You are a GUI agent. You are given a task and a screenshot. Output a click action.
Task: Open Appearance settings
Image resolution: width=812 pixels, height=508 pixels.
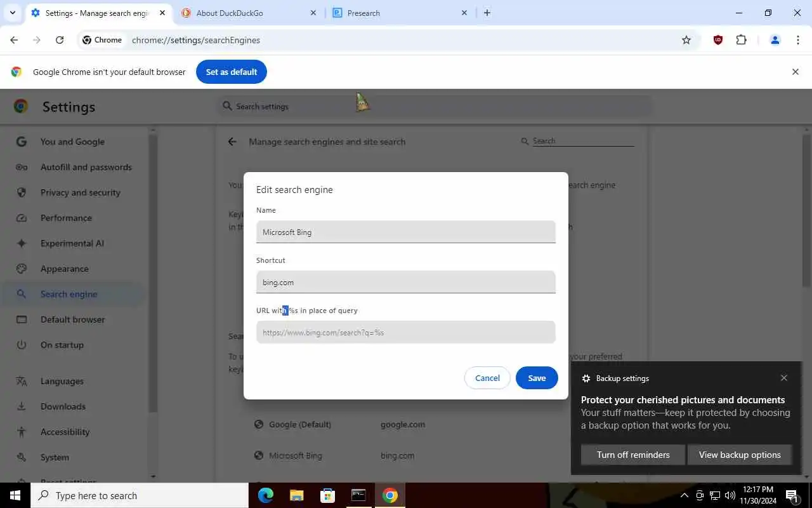click(72, 269)
